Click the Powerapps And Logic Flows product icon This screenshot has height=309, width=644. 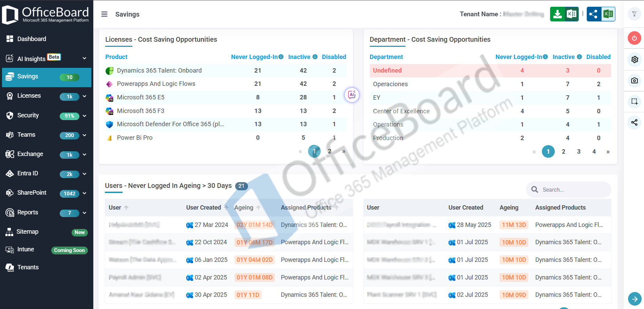[109, 84]
